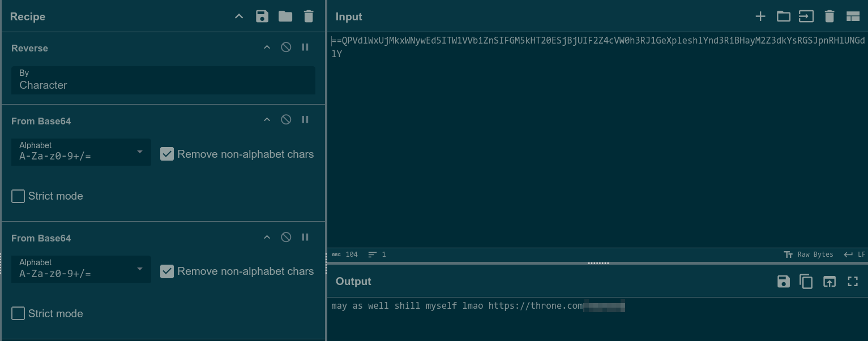Viewport: 868px width, 341px height.
Task: Click the Output panel title
Action: [x=353, y=281]
